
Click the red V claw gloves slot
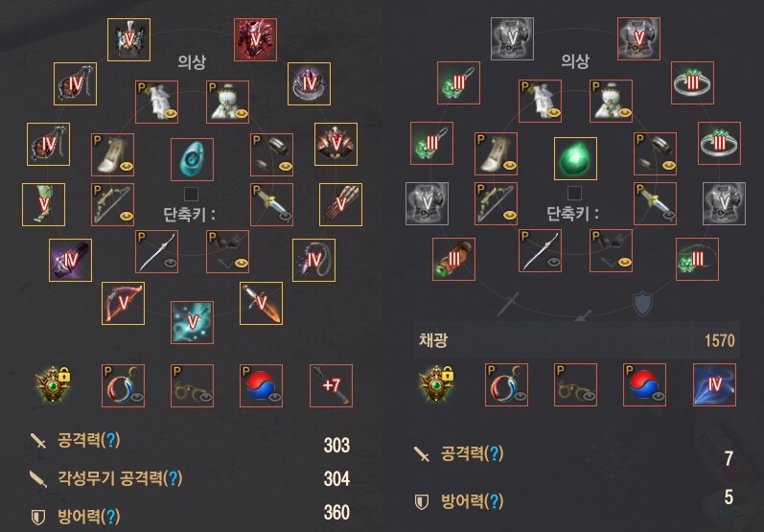coord(340,204)
